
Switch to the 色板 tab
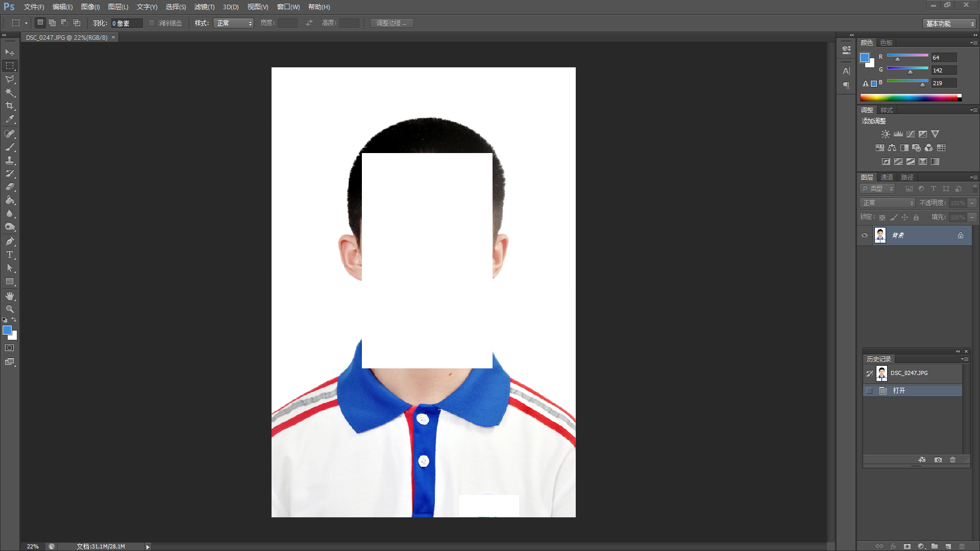click(887, 43)
